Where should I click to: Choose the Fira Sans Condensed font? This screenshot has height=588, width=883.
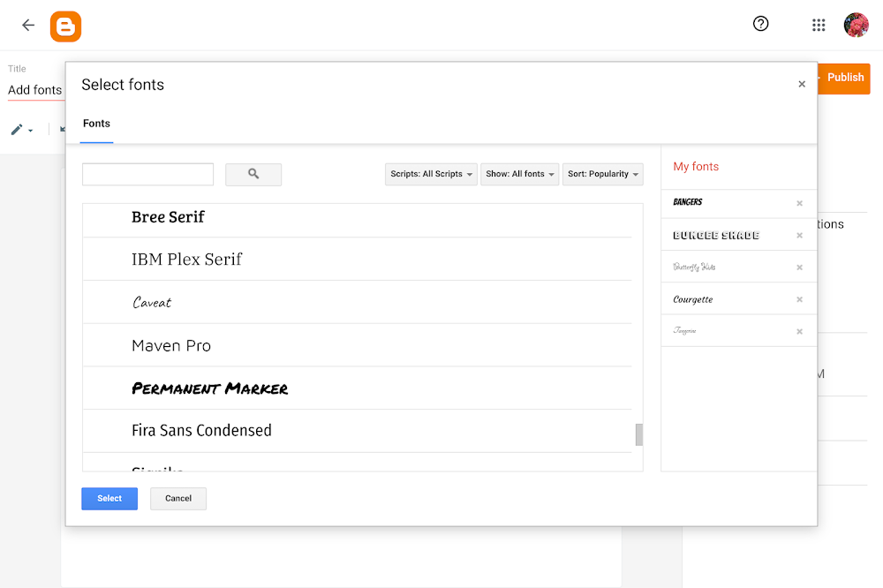[357, 431]
